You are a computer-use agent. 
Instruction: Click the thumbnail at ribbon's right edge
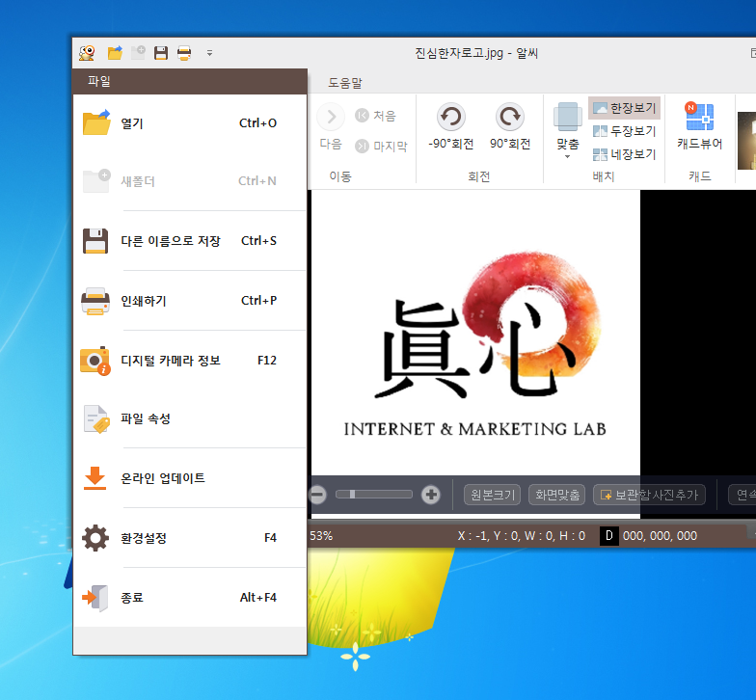[746, 141]
